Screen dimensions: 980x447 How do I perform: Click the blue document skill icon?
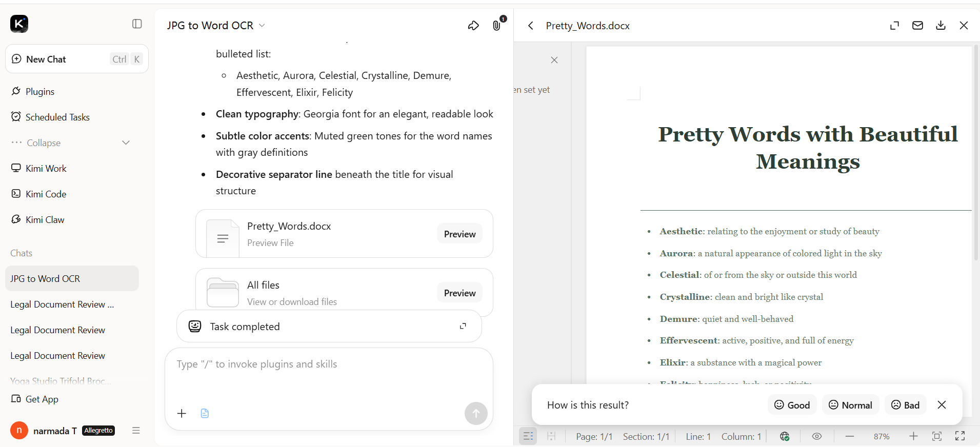tap(205, 413)
